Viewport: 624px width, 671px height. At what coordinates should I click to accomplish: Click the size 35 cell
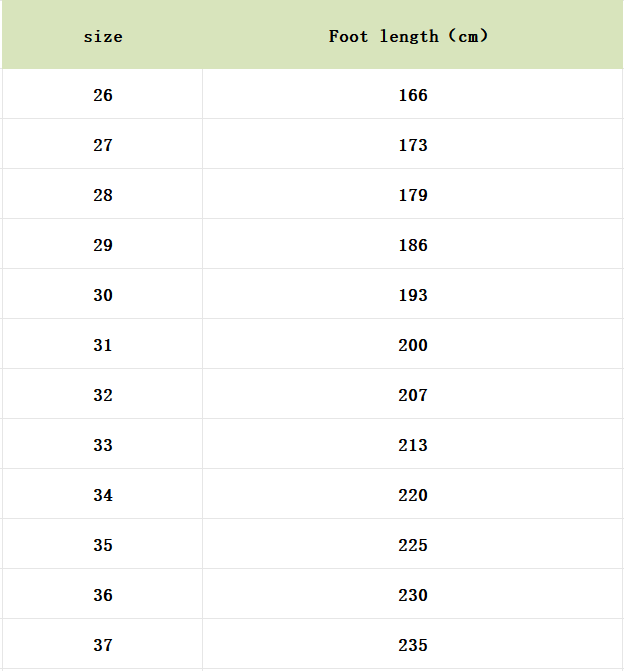(103, 545)
